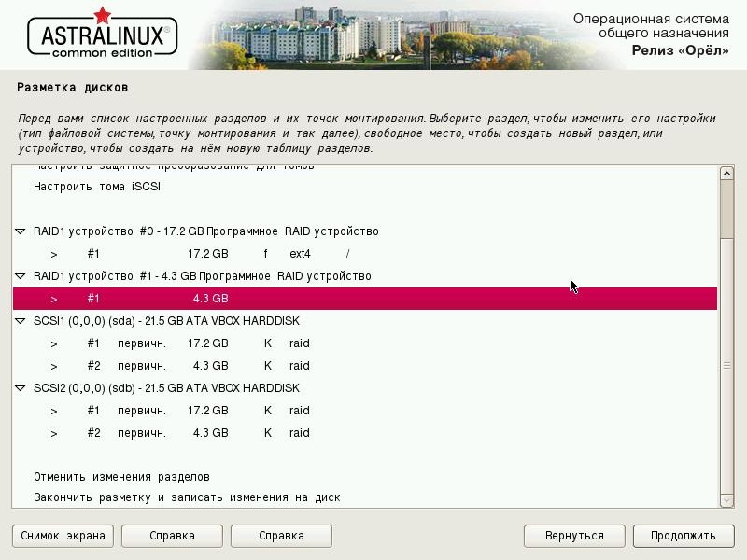Choose 'Отменить изменения разделов' option
Screen dimensions: 747x560
tap(121, 477)
